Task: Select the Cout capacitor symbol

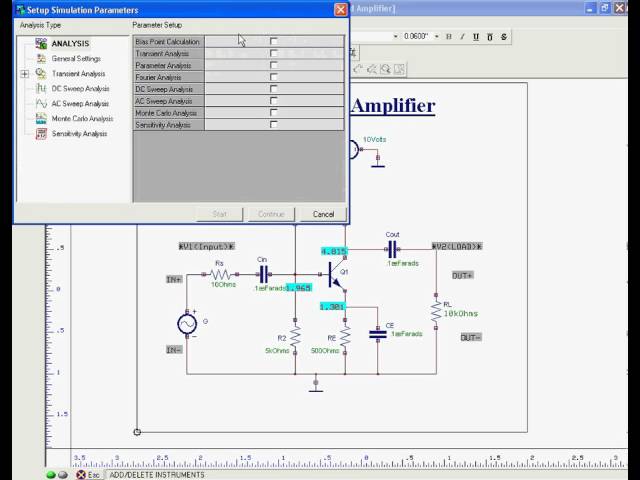Action: point(392,249)
